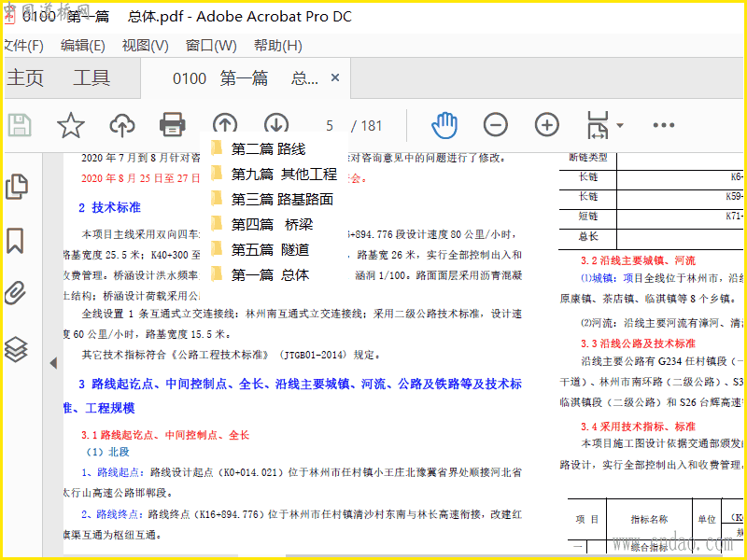Open the 窗口(W) menu
The width and height of the screenshot is (747, 560).
click(211, 46)
